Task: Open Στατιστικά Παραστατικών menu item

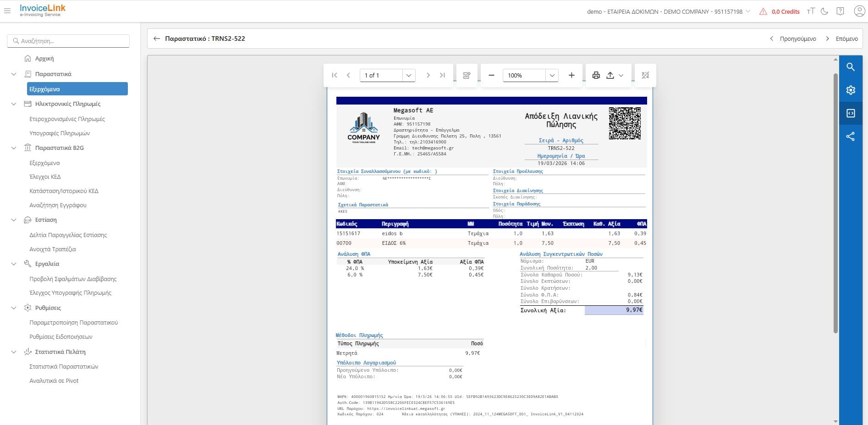Action: coord(64,367)
